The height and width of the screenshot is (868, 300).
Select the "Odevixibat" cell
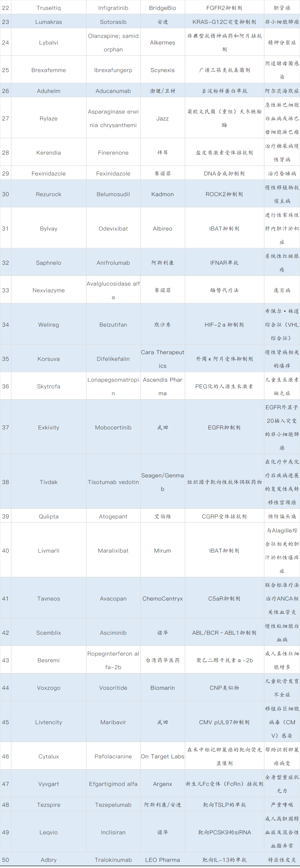click(x=113, y=228)
